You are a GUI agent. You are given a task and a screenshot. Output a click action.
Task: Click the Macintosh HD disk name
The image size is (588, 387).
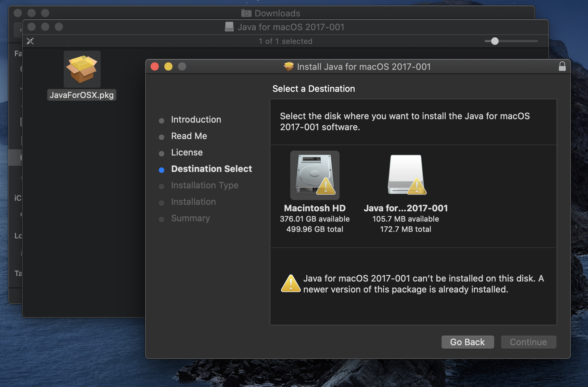click(x=315, y=208)
